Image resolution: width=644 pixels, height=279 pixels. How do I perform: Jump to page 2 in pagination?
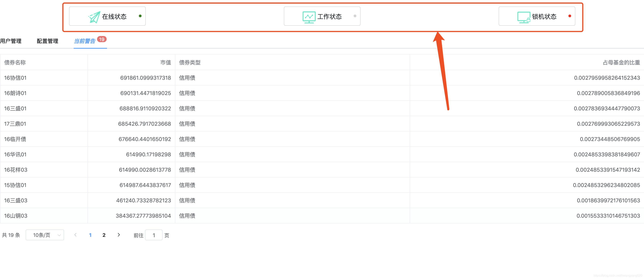[x=104, y=235]
